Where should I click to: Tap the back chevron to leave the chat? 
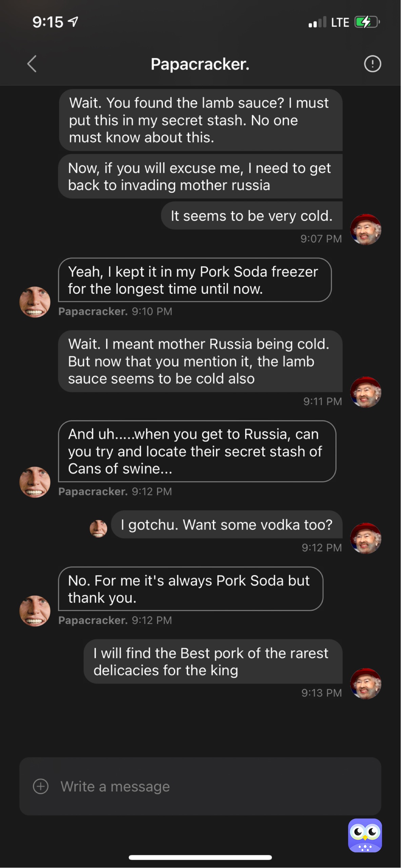coord(31,64)
